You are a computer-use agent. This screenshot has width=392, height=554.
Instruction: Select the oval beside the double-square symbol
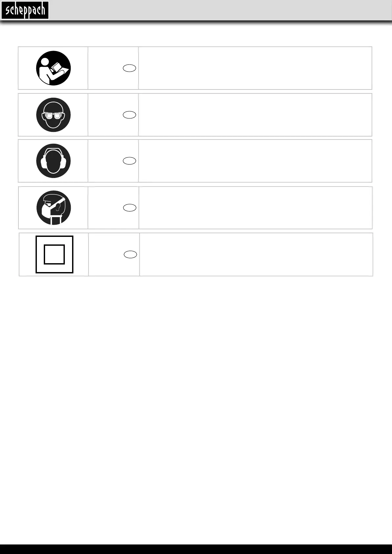(130, 254)
